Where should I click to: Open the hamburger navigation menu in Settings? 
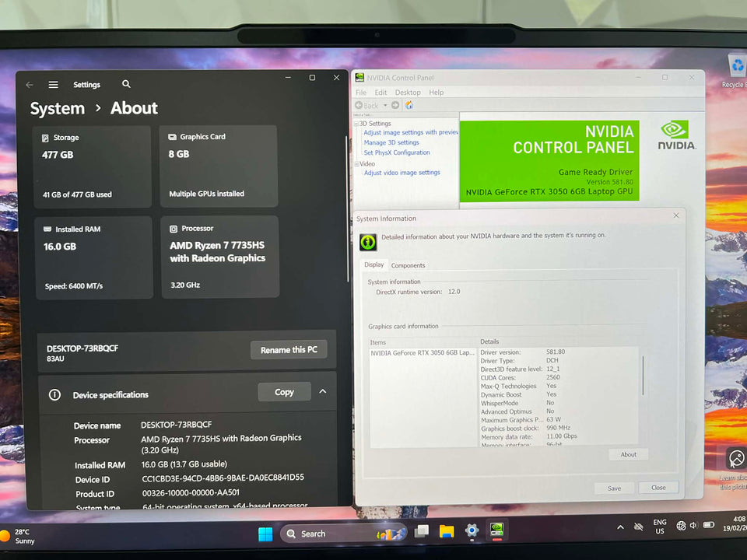click(x=53, y=84)
